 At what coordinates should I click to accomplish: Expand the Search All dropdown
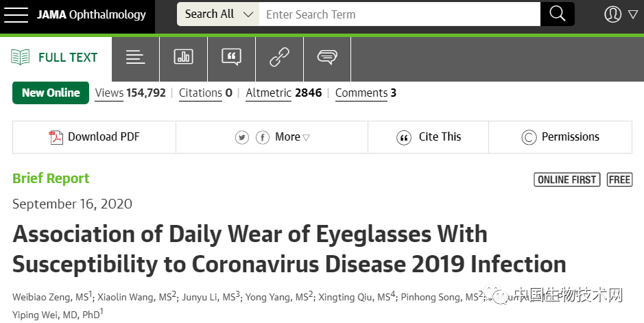coord(218,14)
